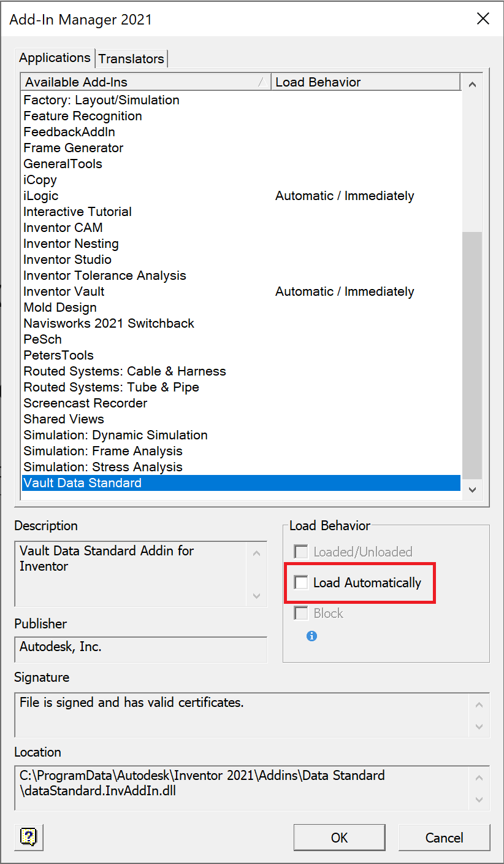This screenshot has width=504, height=864.
Task: Select the iLogic add-in
Action: [x=41, y=196]
